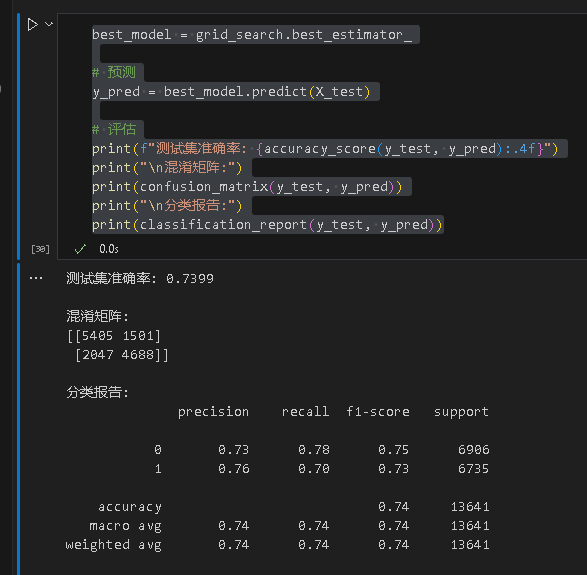Click the recall column header
This screenshot has height=575, width=587.
coord(305,412)
